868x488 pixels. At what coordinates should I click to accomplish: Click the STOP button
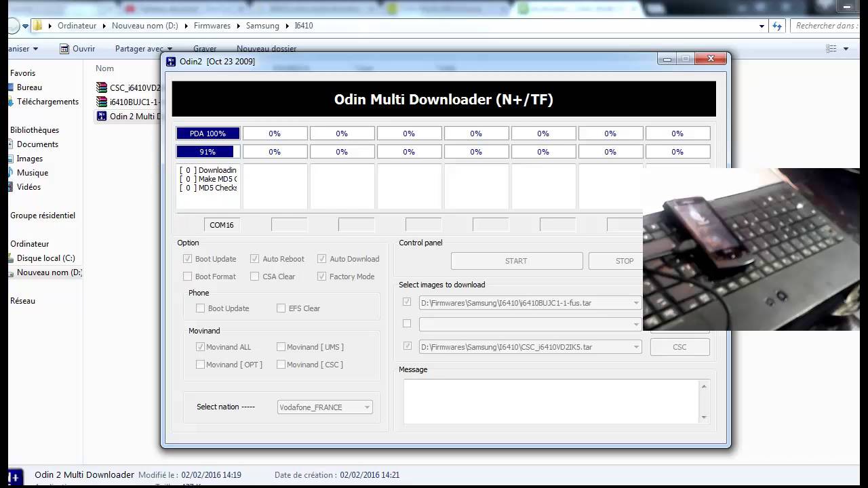616,261
